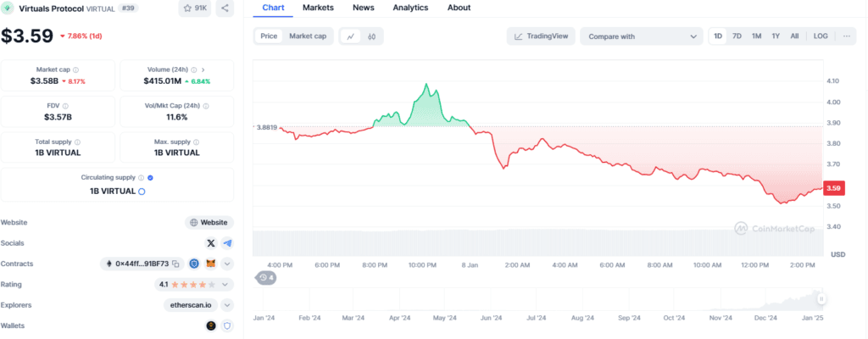Select the Price chart toggle

(x=269, y=36)
